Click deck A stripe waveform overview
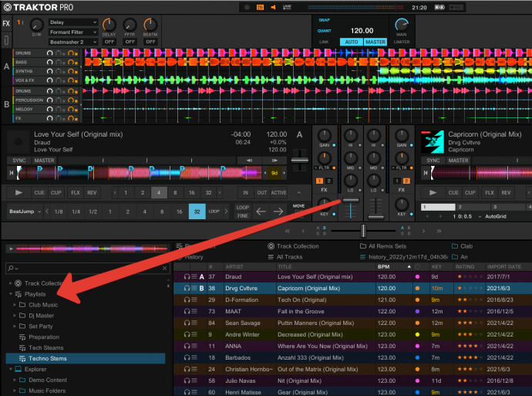Viewport: 532px width, 396px height. 140,173
